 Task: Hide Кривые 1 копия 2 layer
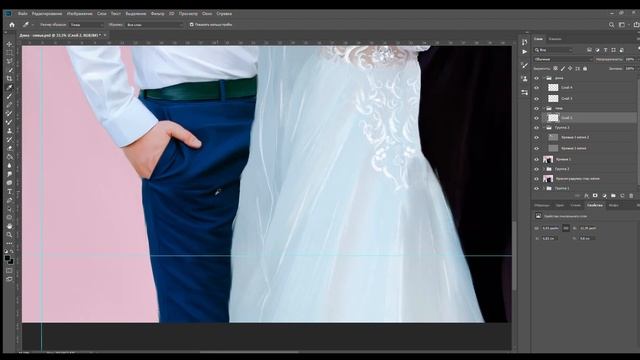(537, 138)
